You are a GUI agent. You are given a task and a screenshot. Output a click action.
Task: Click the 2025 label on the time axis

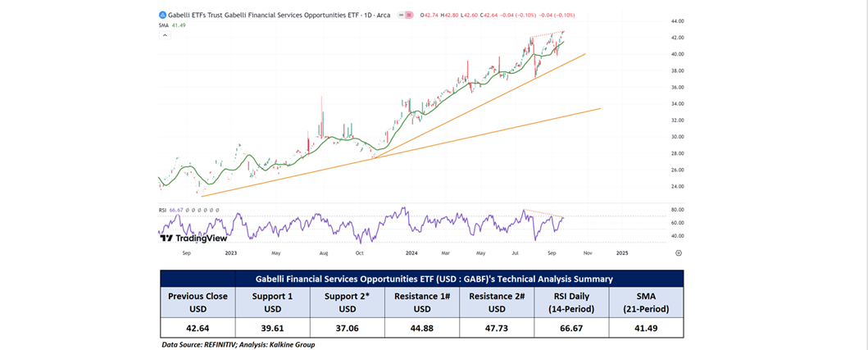point(622,252)
